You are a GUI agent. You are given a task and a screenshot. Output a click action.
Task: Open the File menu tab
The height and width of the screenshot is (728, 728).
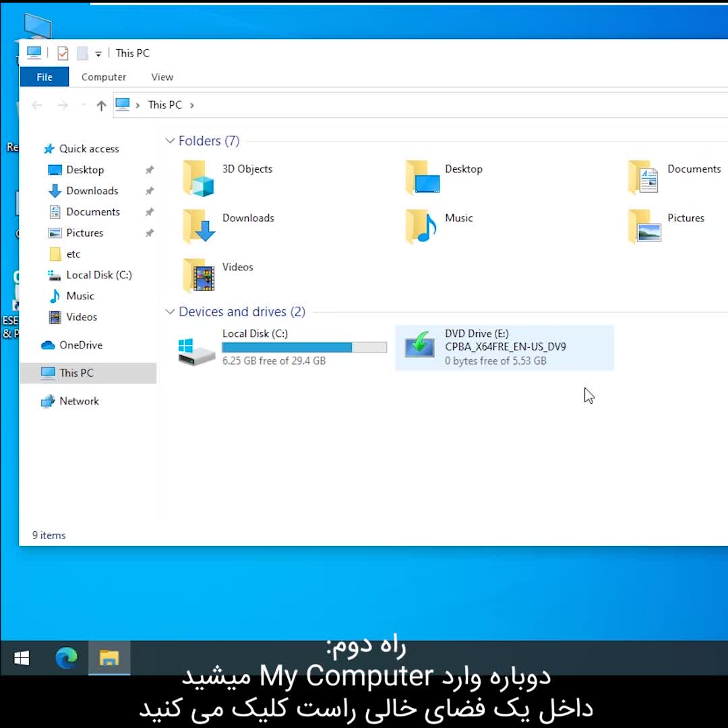click(44, 77)
